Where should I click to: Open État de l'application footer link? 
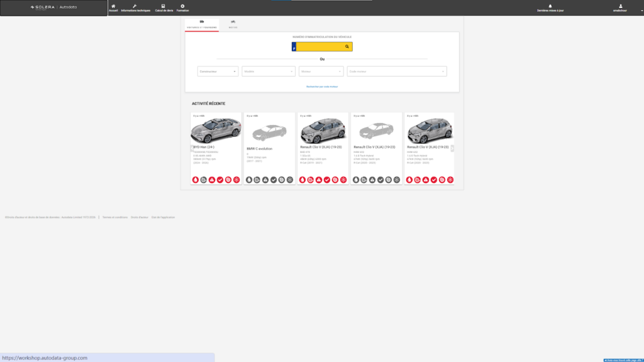tap(163, 217)
